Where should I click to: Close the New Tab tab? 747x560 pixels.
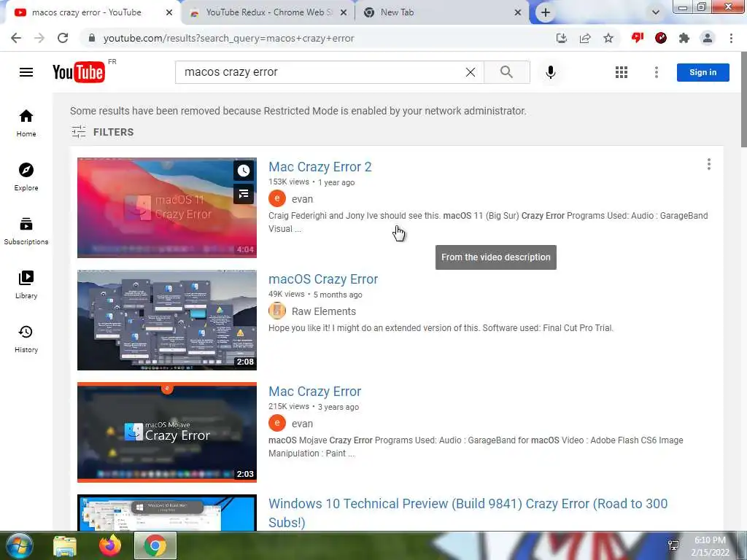(x=518, y=12)
